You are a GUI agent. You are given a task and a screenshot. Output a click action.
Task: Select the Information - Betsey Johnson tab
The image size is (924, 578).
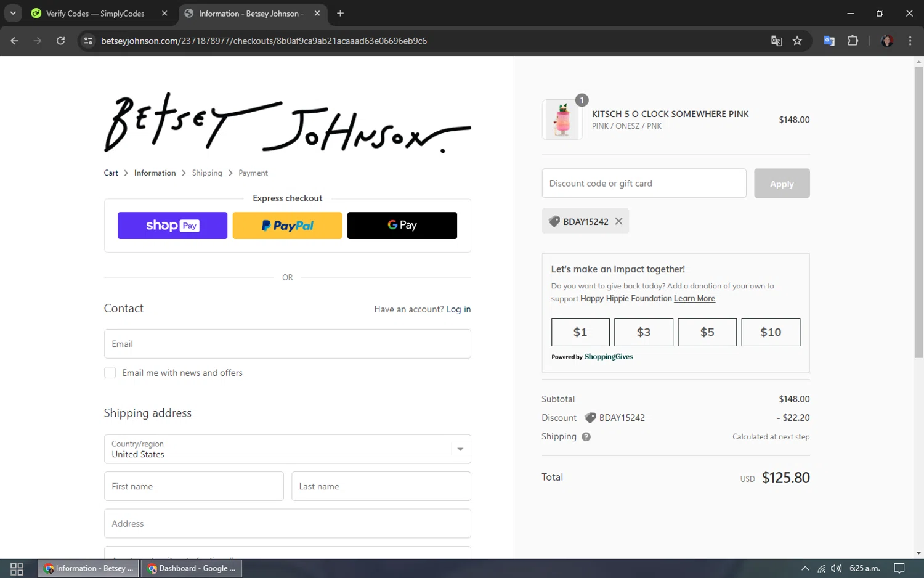(x=251, y=14)
